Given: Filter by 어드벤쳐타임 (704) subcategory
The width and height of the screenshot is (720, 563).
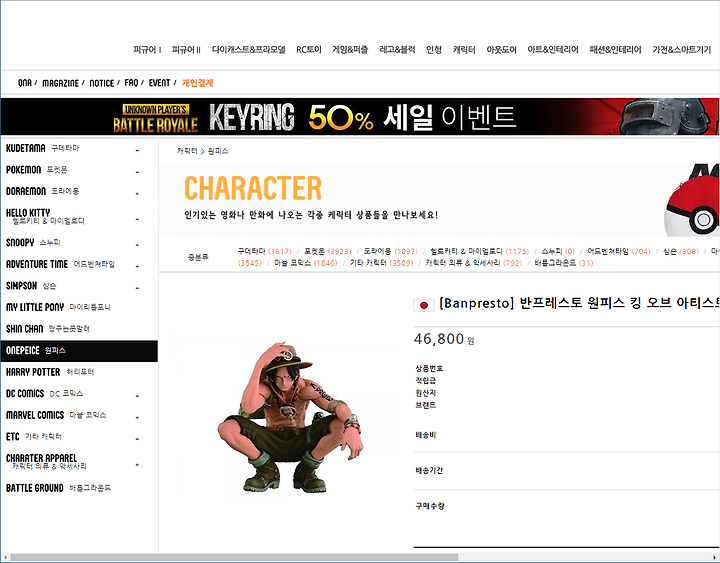Looking at the screenshot, I should [619, 251].
